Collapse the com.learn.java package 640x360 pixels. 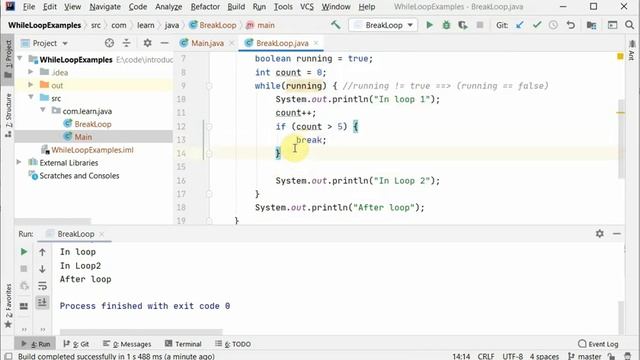43,111
